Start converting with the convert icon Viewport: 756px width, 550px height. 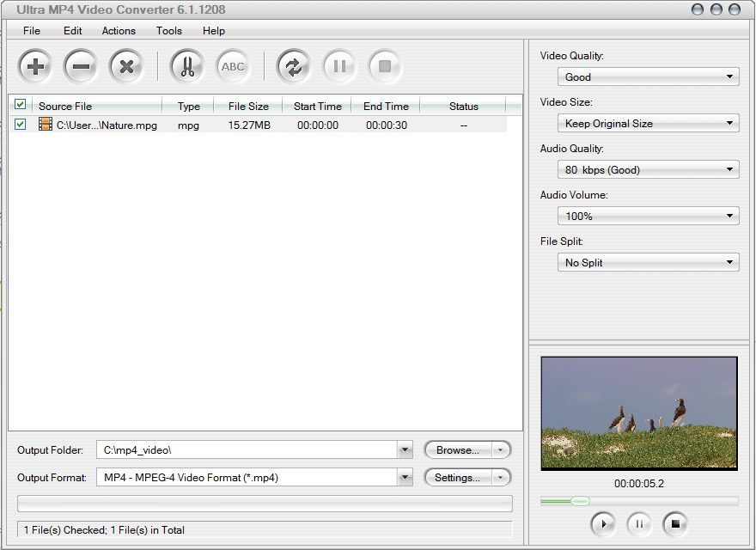pos(293,66)
